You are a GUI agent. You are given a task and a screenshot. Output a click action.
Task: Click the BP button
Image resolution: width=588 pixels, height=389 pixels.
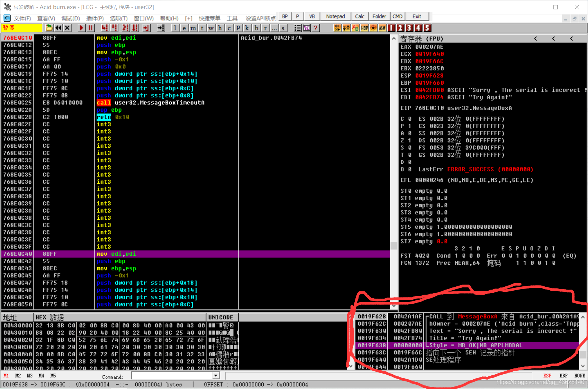(x=285, y=16)
